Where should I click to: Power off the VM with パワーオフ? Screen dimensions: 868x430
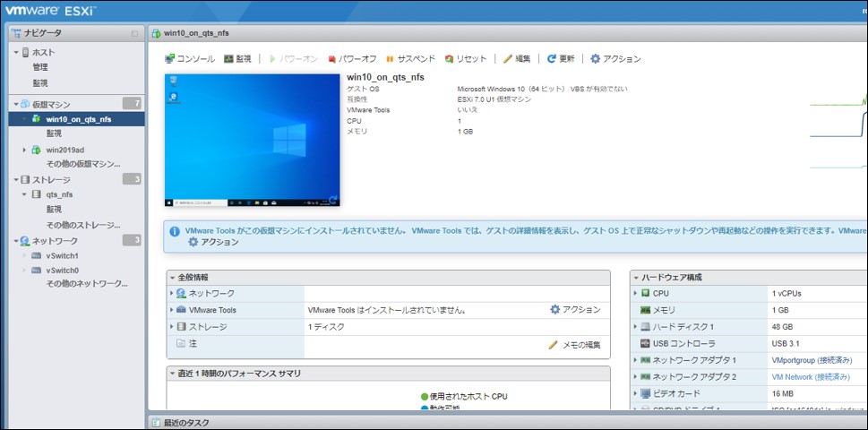tap(353, 59)
